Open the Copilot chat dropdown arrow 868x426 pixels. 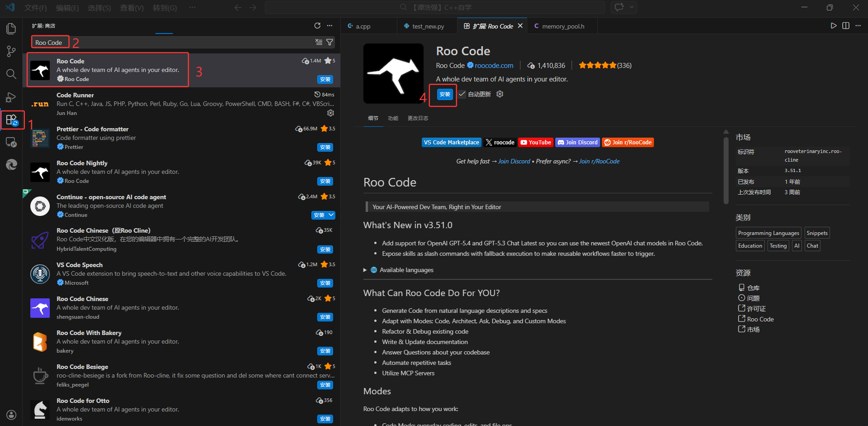point(632,7)
